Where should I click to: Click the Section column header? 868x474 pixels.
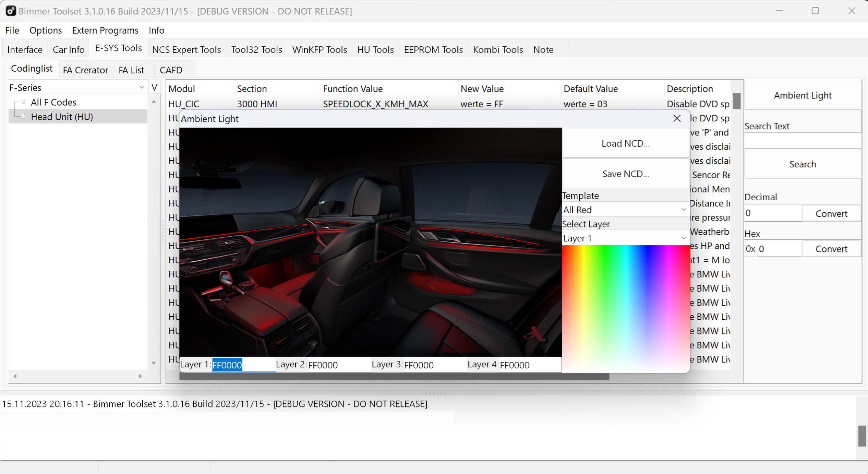coord(278,89)
